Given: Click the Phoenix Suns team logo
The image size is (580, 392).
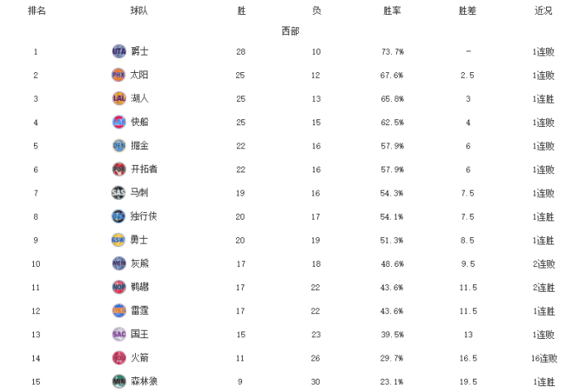Looking at the screenshot, I should (x=119, y=75).
